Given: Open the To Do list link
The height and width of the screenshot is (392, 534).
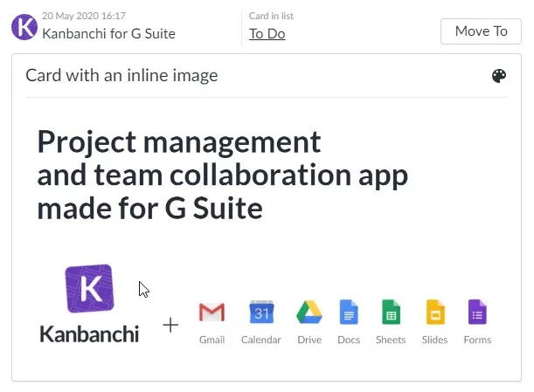Looking at the screenshot, I should click(x=267, y=34).
